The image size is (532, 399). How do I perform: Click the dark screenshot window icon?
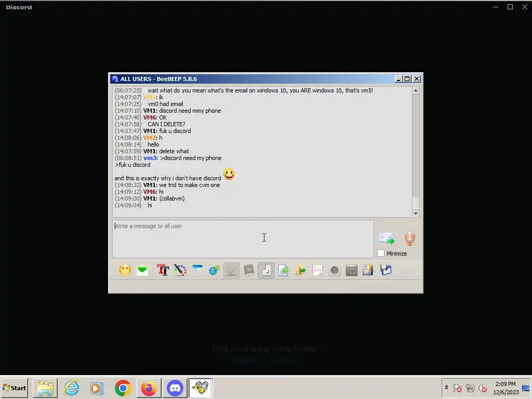352,270
